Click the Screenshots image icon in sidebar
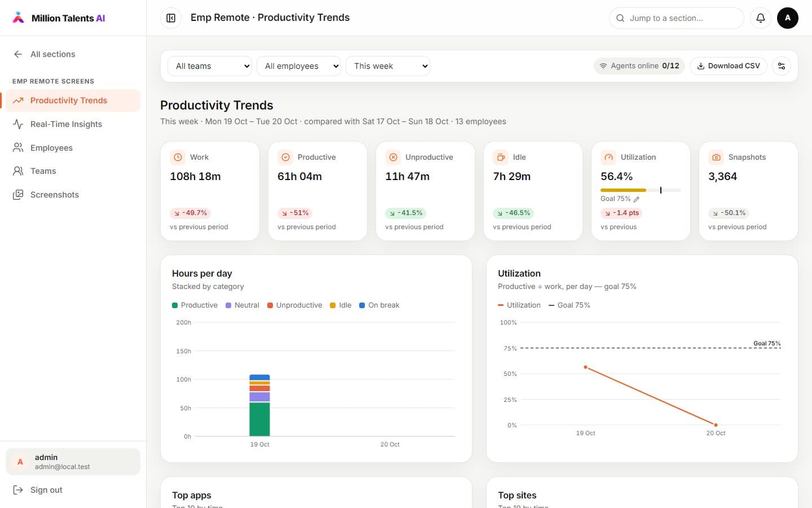 click(18, 195)
